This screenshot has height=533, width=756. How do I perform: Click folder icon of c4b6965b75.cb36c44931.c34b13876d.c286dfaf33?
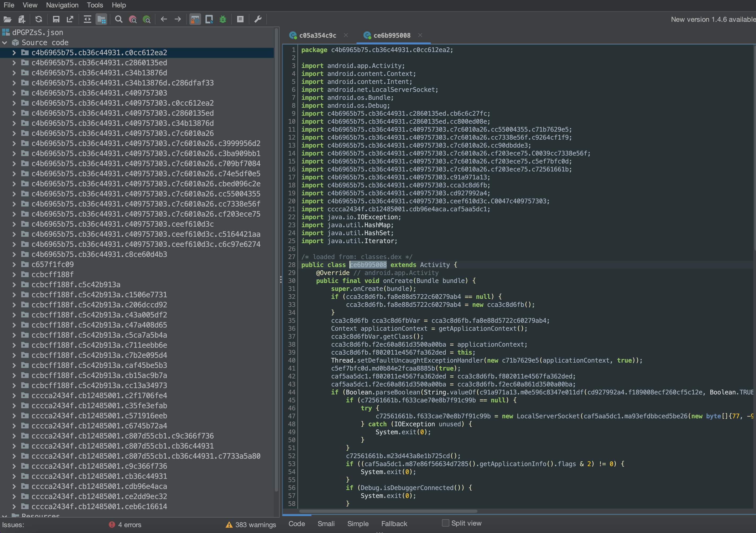[25, 83]
